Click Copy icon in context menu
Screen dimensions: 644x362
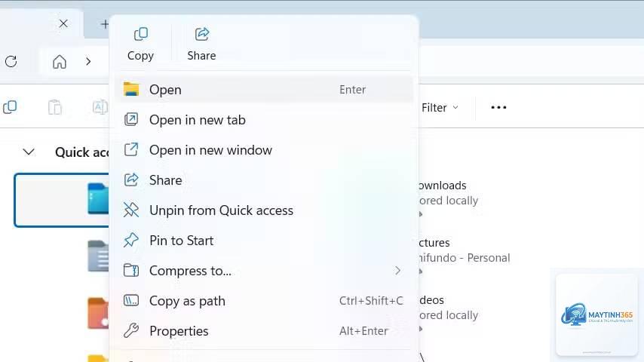click(x=140, y=35)
